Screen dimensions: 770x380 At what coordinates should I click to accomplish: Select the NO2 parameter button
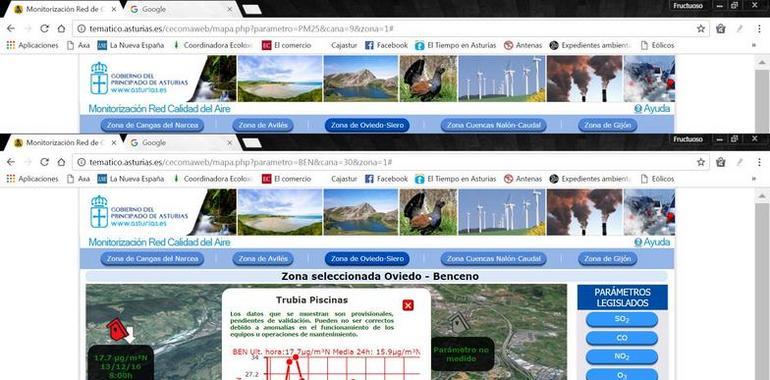622,357
